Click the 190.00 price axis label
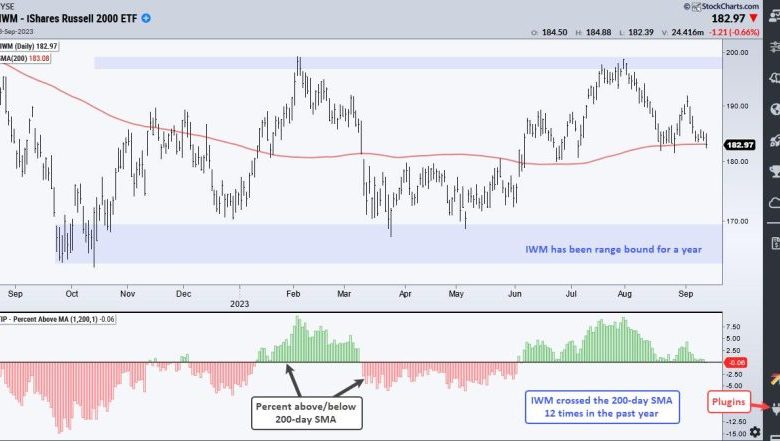The image size is (780, 441). click(x=737, y=106)
